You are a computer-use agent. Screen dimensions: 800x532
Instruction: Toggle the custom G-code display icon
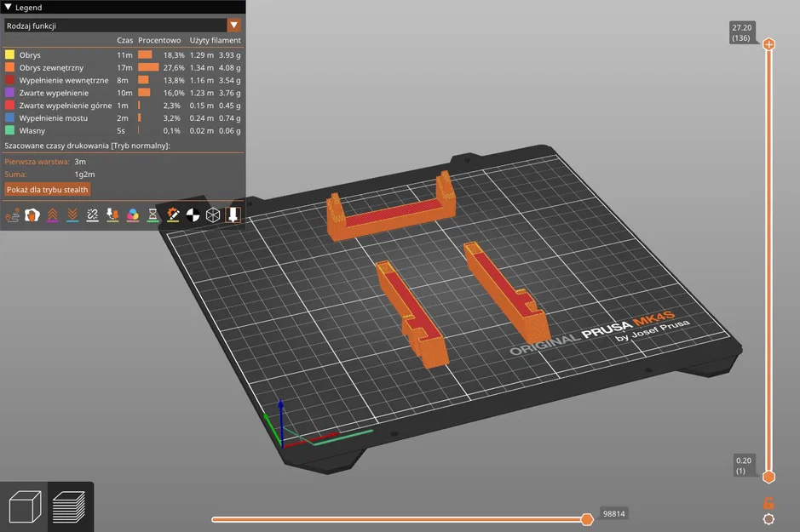173,215
